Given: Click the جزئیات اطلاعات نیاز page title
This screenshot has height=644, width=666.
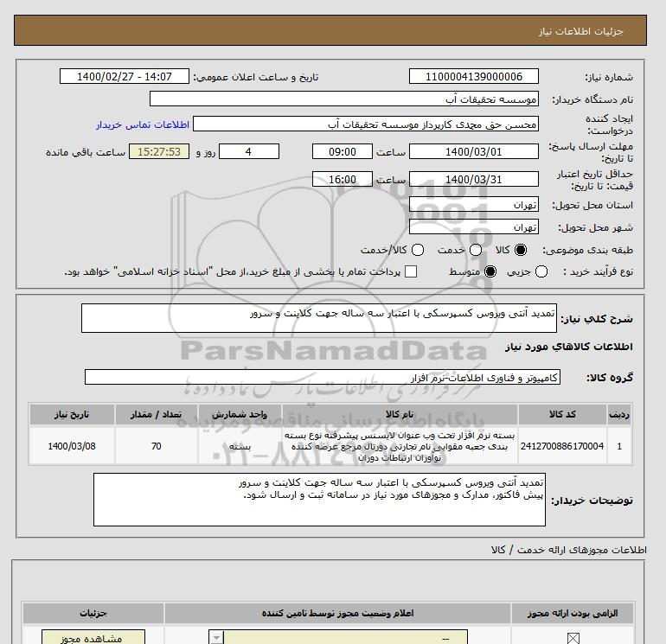Looking at the screenshot, I should pyautogui.click(x=580, y=31).
